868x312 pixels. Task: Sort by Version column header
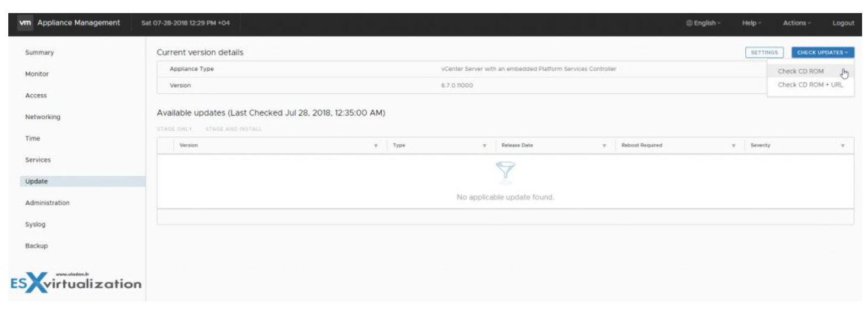coord(189,146)
